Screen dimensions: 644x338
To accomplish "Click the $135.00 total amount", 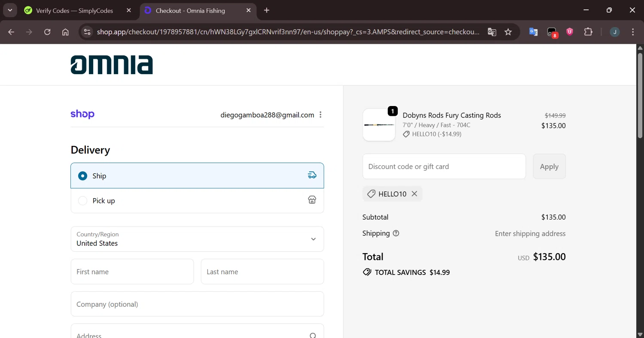I will 549,257.
